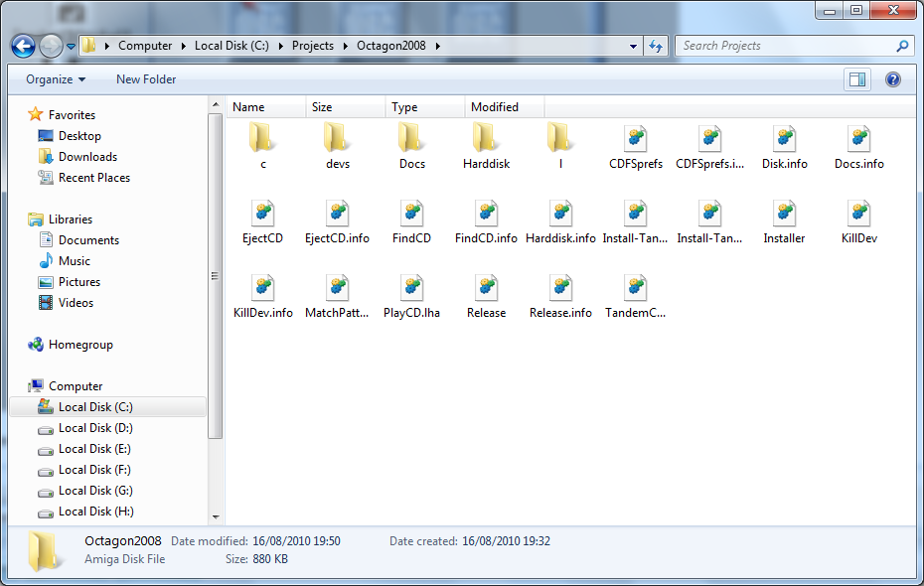Viewport: 924px width, 586px height.
Task: Select the PlayCD.lha file
Action: click(x=411, y=288)
